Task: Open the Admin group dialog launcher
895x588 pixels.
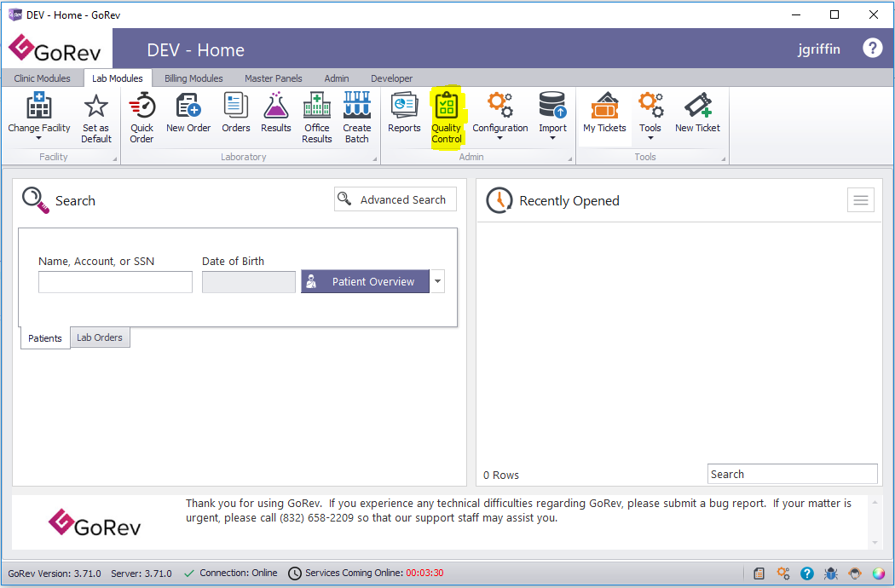Action: 570,159
